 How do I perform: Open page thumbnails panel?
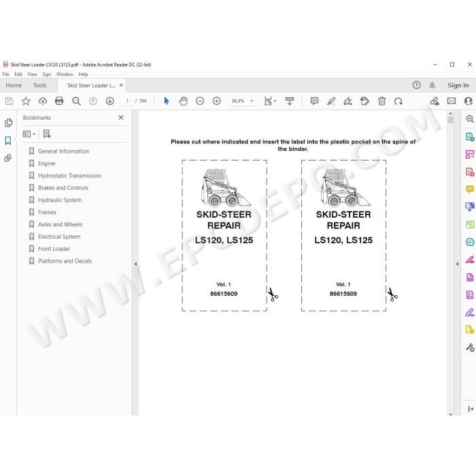pyautogui.click(x=8, y=122)
